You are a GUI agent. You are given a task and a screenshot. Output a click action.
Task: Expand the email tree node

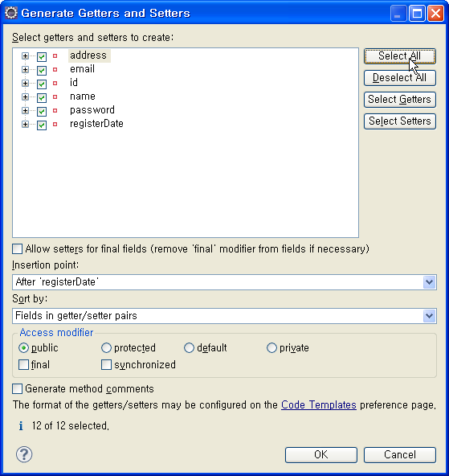pos(25,69)
